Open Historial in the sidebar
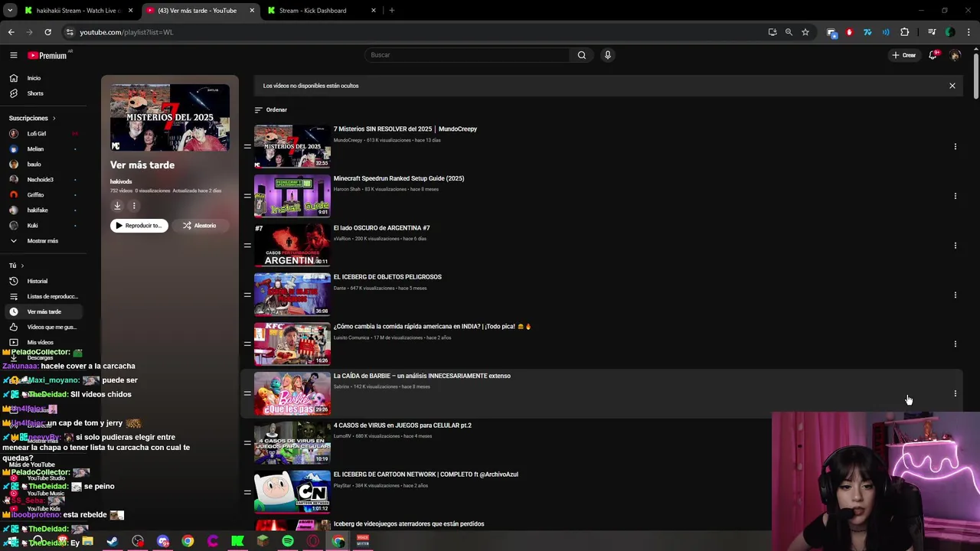Viewport: 980px width, 551px height. [37, 282]
